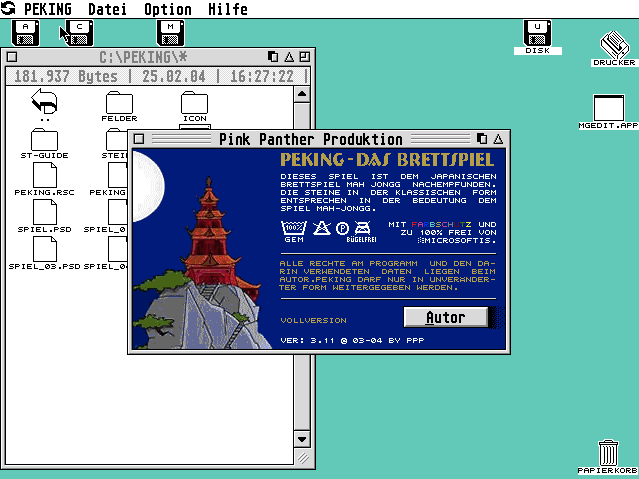Image resolution: width=639 pixels, height=479 pixels.
Task: Open the PEKING menu
Action: click(x=47, y=9)
